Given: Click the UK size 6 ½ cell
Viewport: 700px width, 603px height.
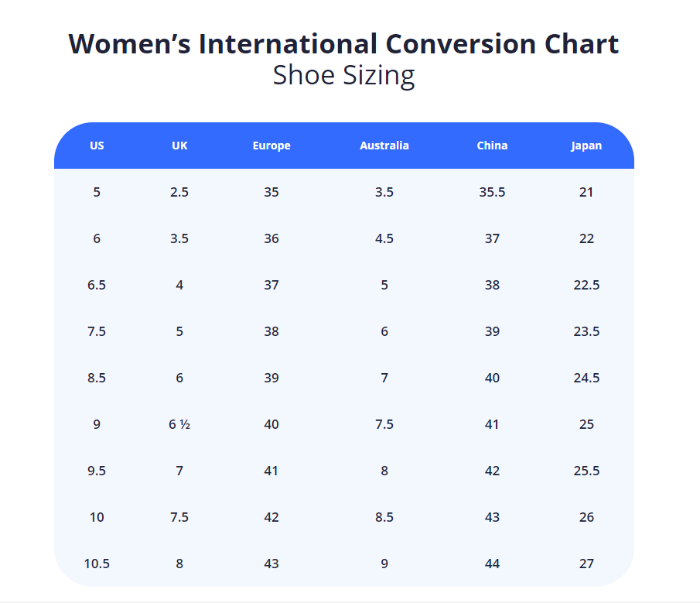Looking at the screenshot, I should 179,424.
